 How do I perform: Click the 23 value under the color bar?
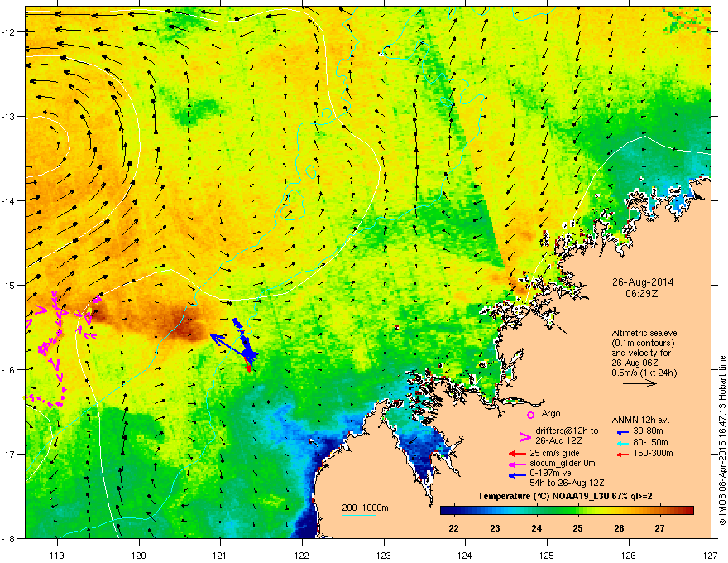coord(495,528)
